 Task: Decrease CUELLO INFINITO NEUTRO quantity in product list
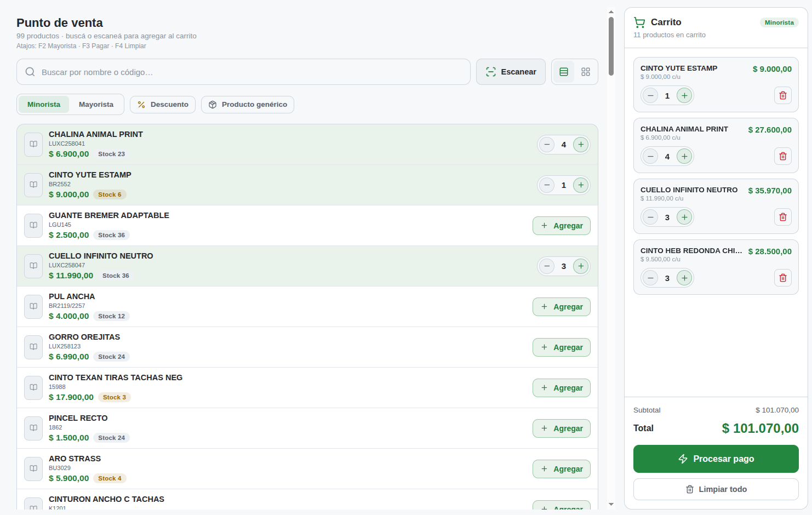(546, 266)
